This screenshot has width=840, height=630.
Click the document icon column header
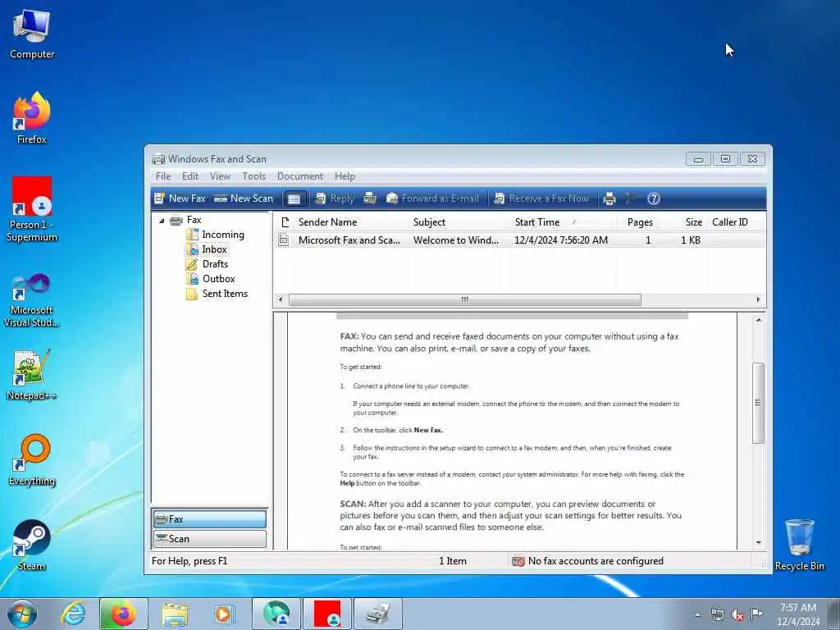click(x=285, y=222)
